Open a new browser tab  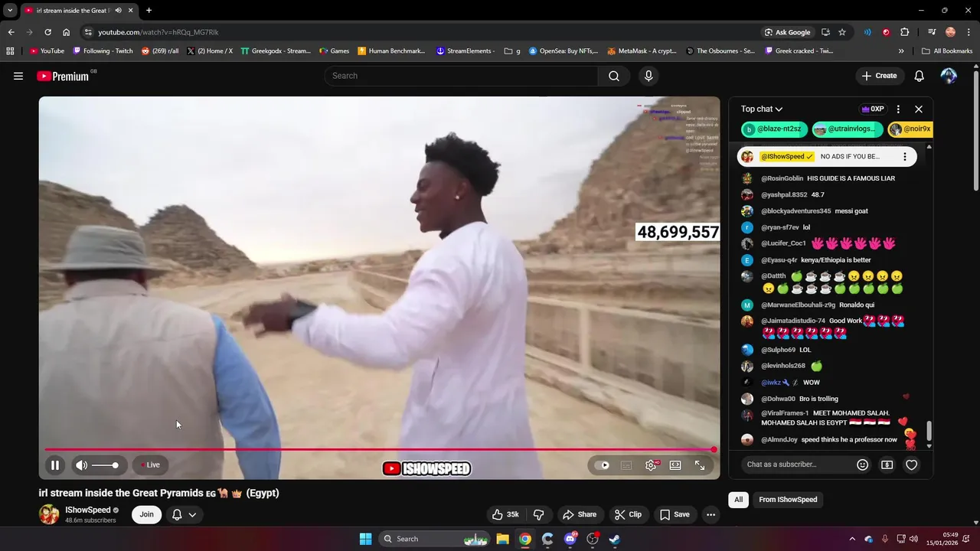pyautogui.click(x=149, y=10)
